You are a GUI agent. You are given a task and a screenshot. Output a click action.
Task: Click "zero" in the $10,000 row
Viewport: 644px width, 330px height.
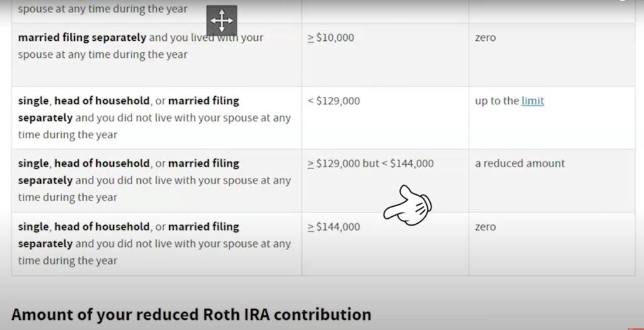coord(486,38)
